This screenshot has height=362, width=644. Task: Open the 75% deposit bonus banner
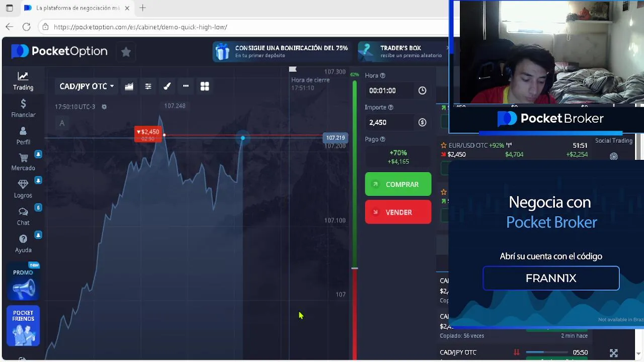click(x=281, y=51)
